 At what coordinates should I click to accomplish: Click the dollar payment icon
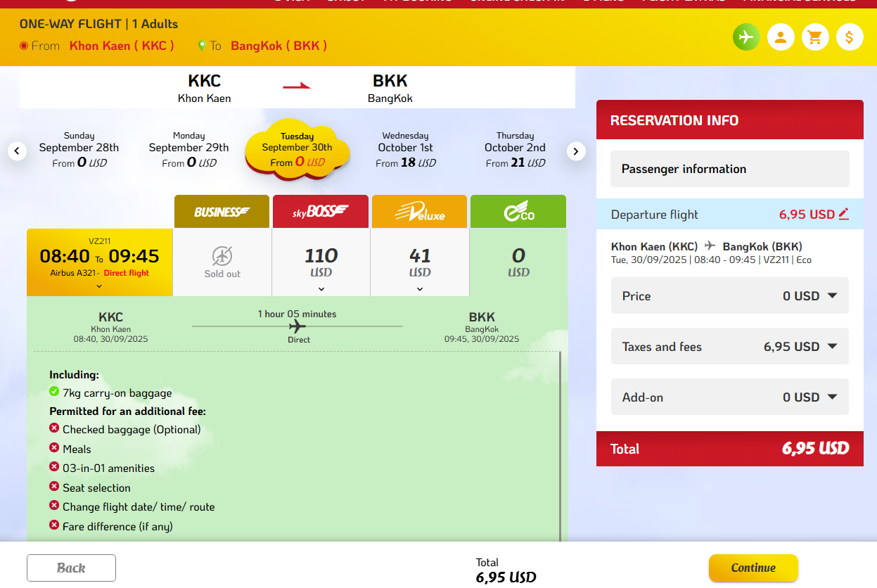[850, 37]
